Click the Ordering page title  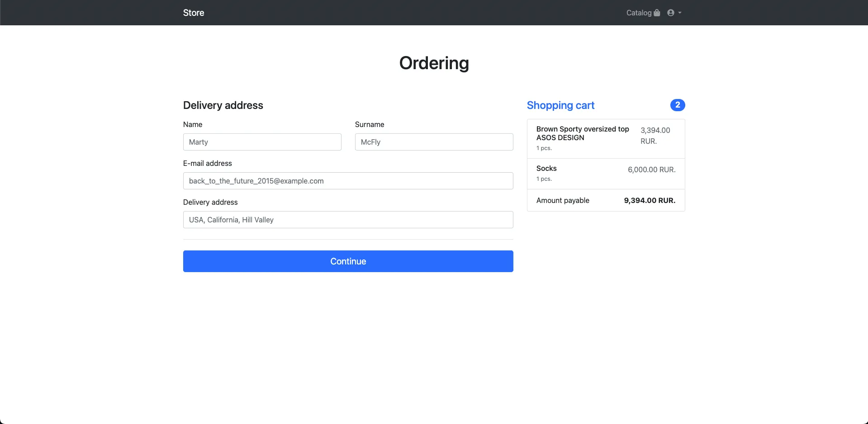pyautogui.click(x=434, y=63)
